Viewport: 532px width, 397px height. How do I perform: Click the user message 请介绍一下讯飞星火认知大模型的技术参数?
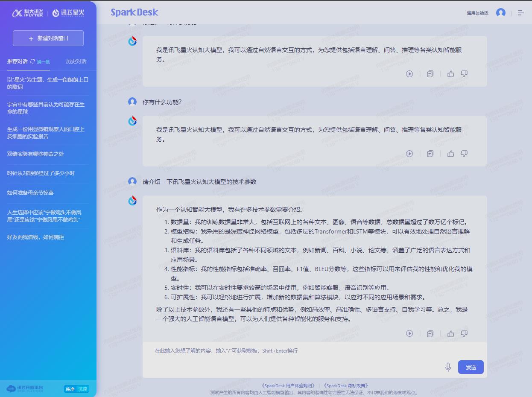[199, 182]
